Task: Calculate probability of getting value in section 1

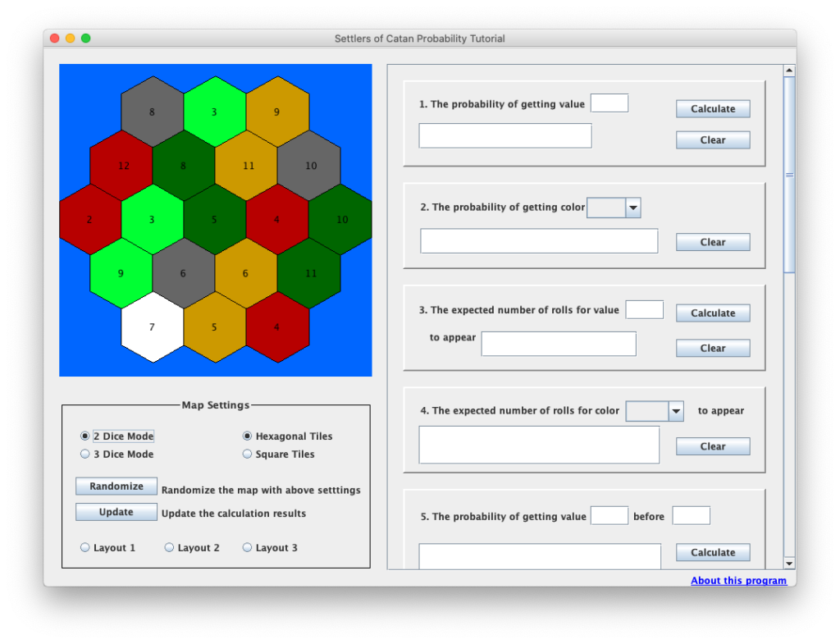Action: [713, 109]
